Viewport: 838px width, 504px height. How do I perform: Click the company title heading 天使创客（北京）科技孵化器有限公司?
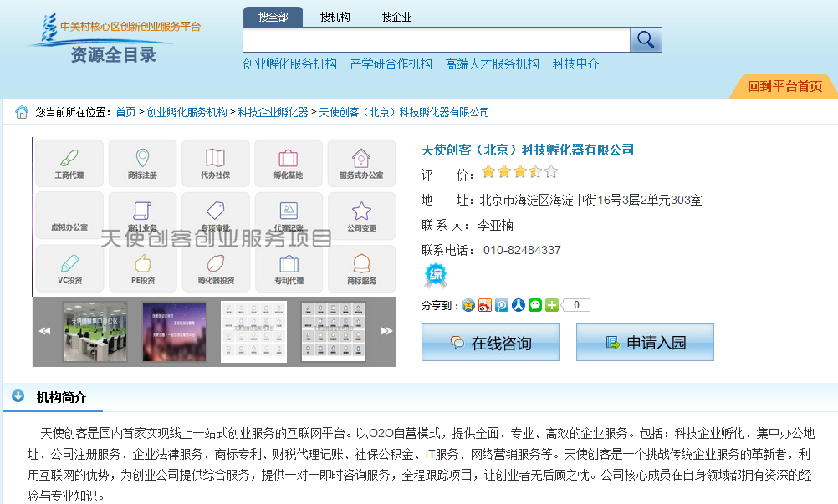coord(528,150)
